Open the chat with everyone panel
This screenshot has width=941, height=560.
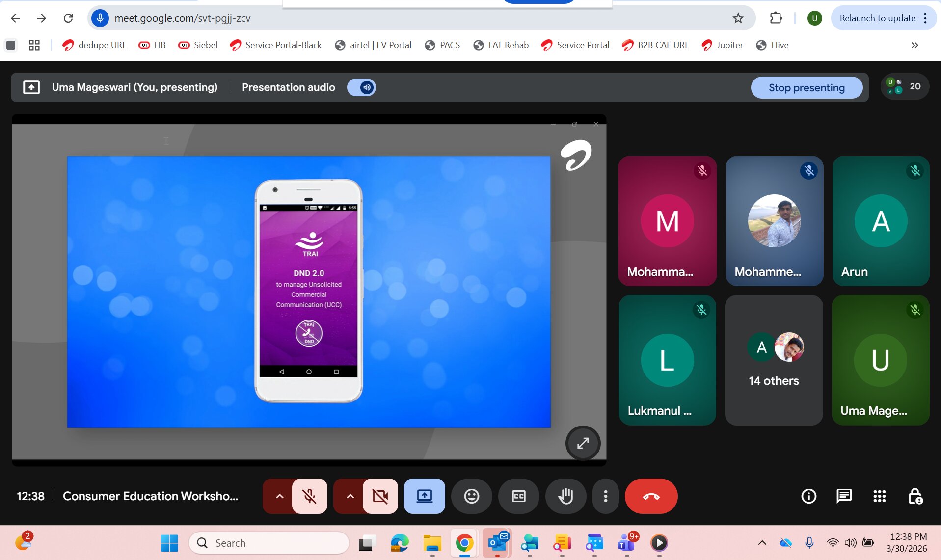click(x=844, y=496)
